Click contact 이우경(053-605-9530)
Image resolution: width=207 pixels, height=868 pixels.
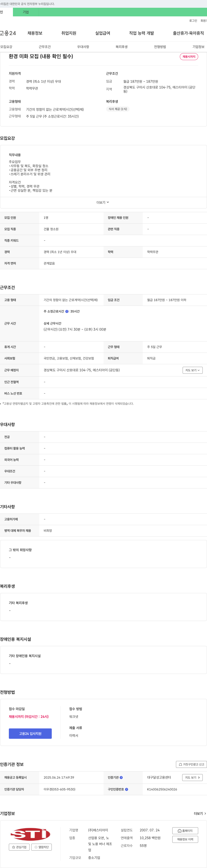(59, 789)
